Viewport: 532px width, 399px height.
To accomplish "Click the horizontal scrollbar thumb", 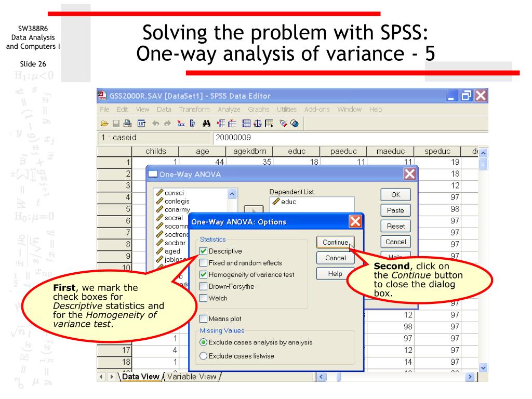I will [339, 377].
